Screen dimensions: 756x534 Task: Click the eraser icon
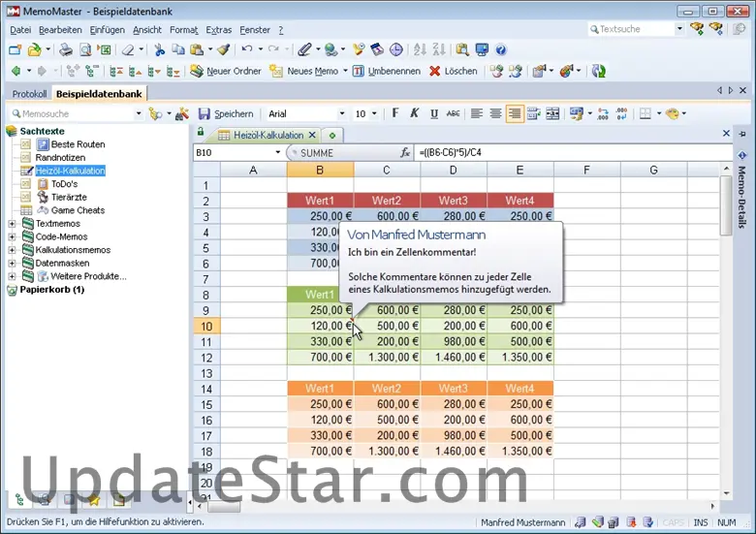pos(128,49)
